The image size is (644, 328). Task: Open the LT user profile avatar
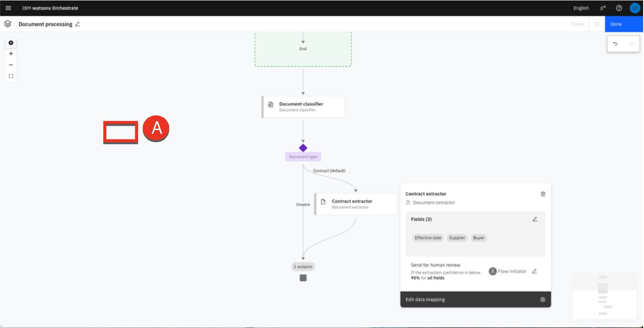coord(635,8)
